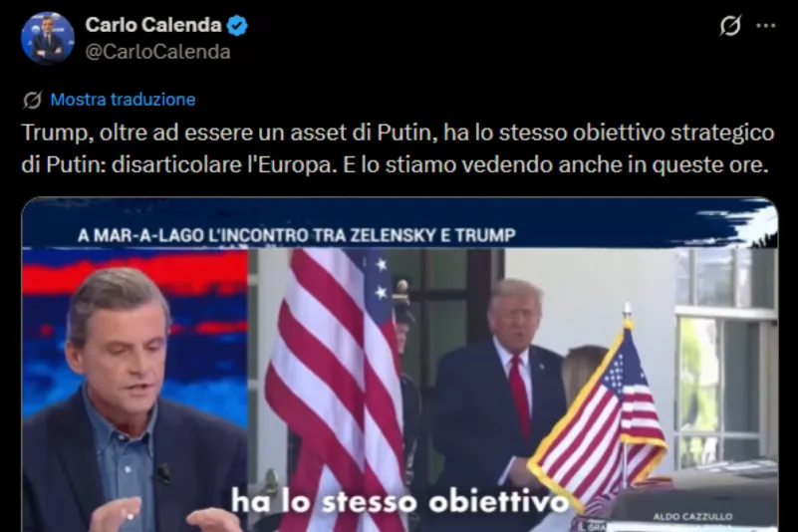Open Grok explain icon at top right
Screen dimensions: 798x532
(x=730, y=26)
